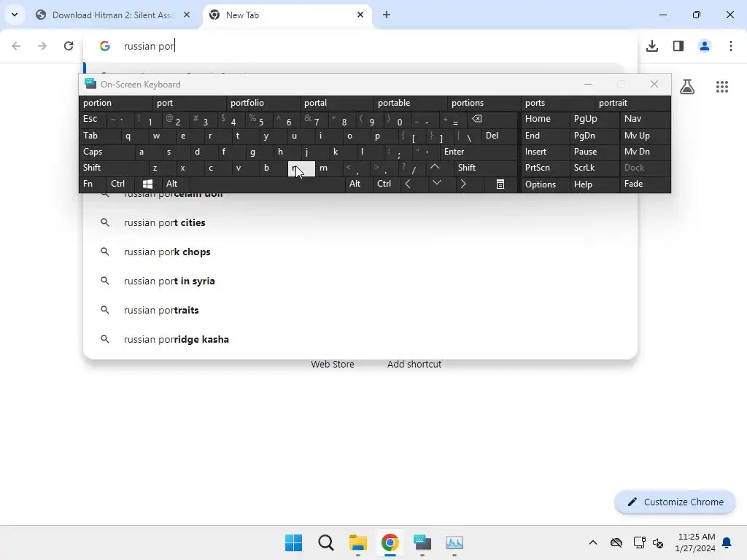The height and width of the screenshot is (560, 747).
Task: Click the browser back arrow
Action: [x=16, y=46]
